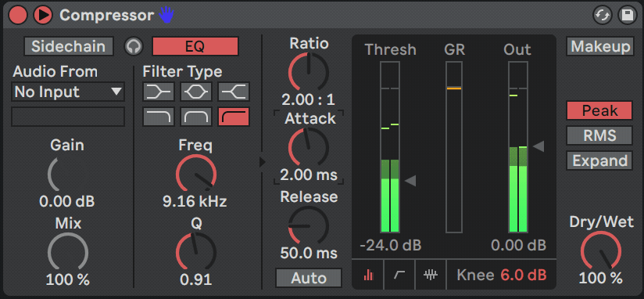Click the Freq knob
The width and height of the screenshot is (644, 299).
[196, 174]
